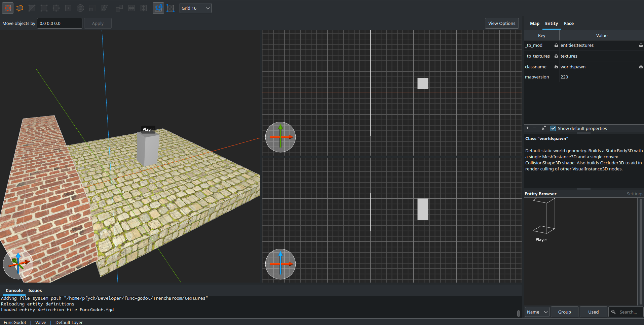The width and height of the screenshot is (644, 325).
Task: Uncheck Show default properties
Action: click(x=553, y=128)
